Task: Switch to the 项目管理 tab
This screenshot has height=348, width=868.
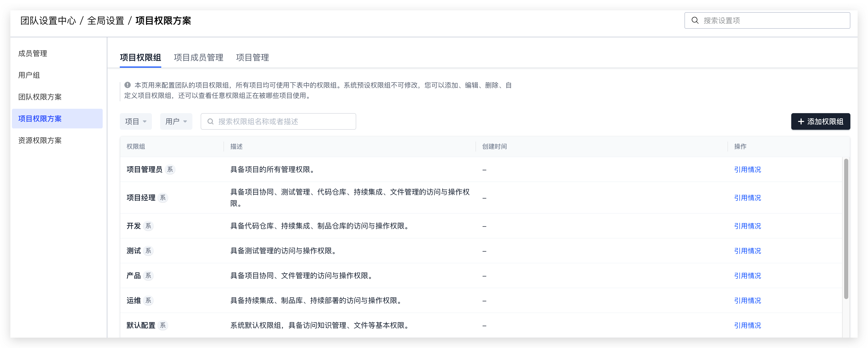Action: click(252, 57)
